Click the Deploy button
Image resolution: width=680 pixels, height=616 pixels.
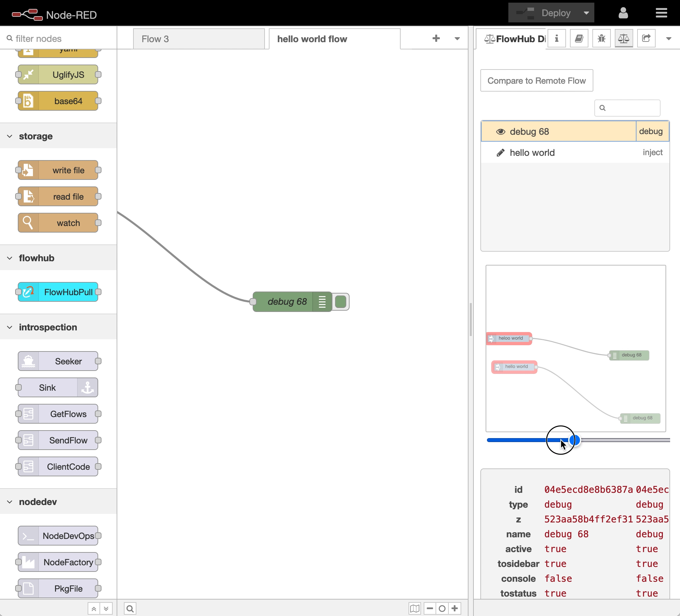pos(544,13)
